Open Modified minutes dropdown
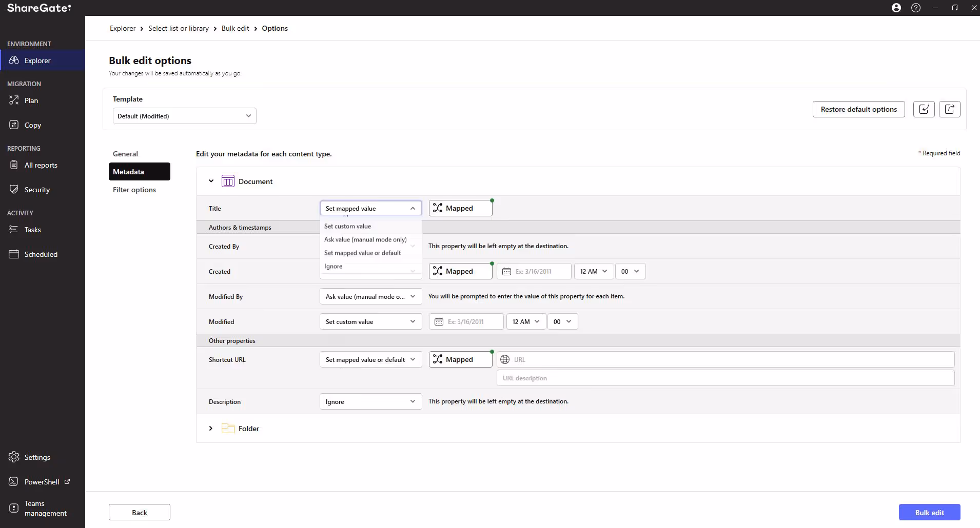980x528 pixels. pos(562,321)
